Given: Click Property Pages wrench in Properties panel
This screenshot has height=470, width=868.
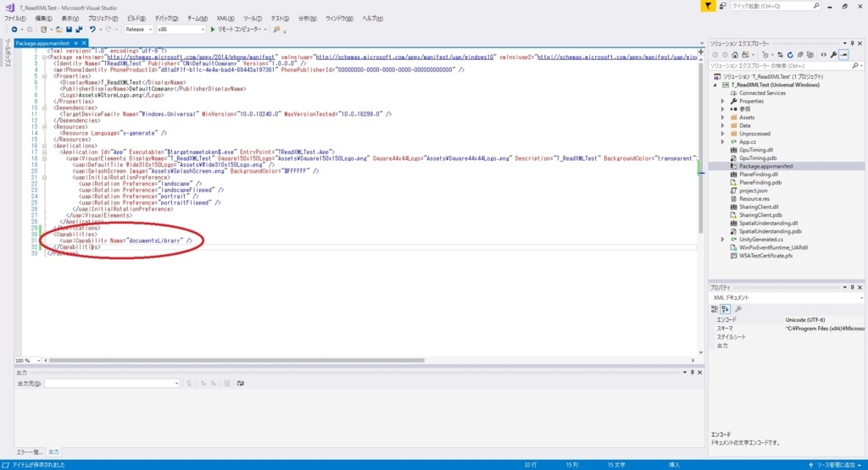Looking at the screenshot, I should coord(738,309).
